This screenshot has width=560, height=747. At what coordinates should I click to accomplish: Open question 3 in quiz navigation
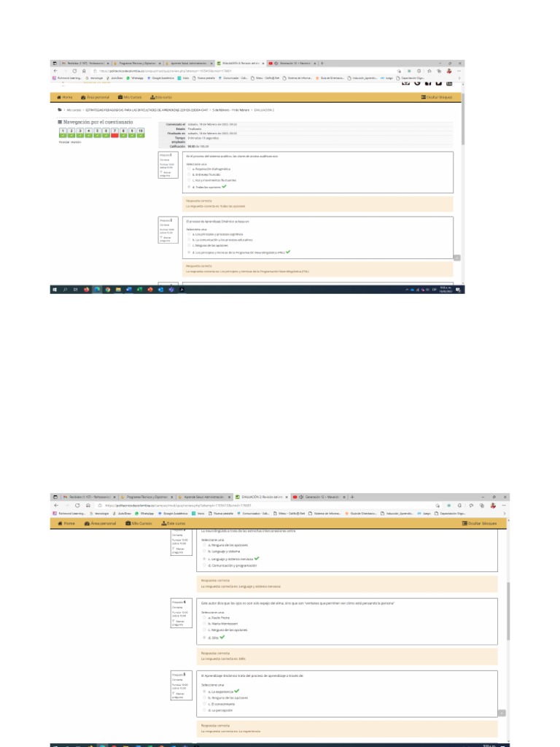pos(80,133)
